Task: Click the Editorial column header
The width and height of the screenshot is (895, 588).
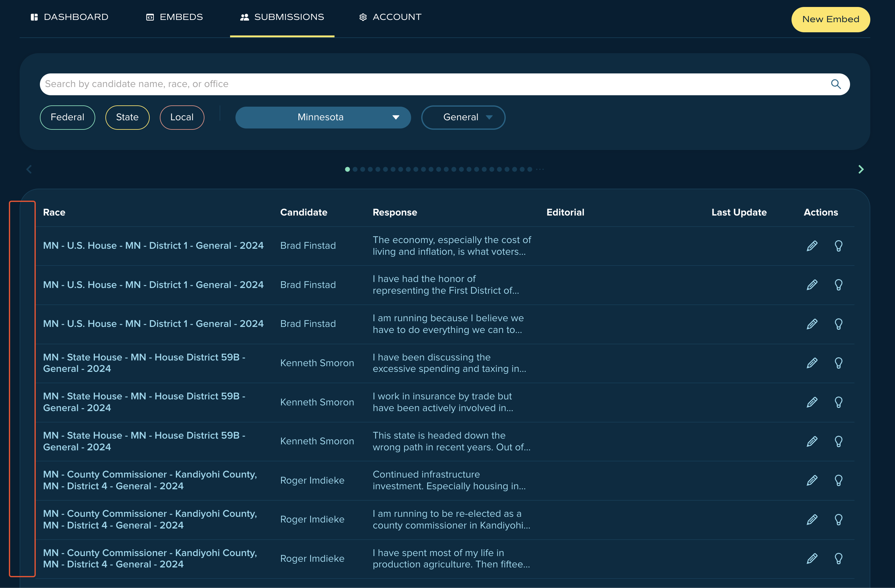Action: (x=565, y=212)
